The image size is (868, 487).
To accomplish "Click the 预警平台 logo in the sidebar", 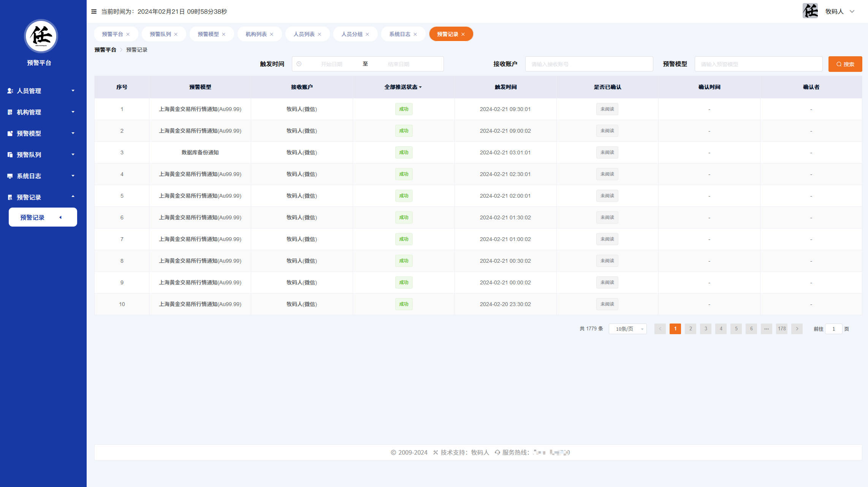I will tap(41, 36).
